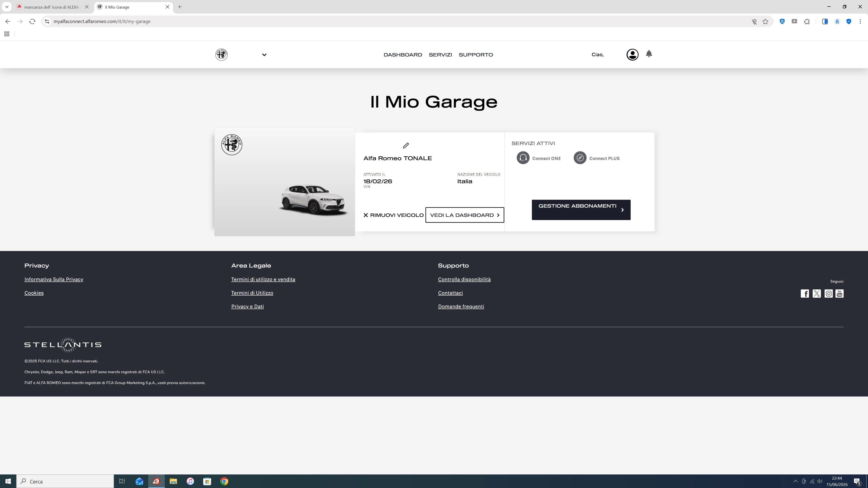Open the Termini di Utilizzo link
The image size is (868, 488).
pyautogui.click(x=252, y=293)
